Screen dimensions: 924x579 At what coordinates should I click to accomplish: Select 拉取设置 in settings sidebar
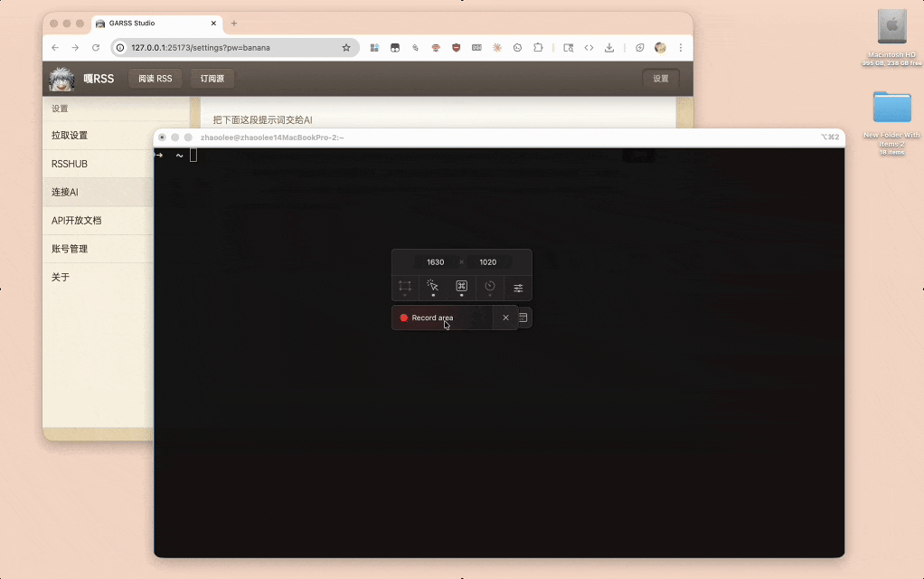[x=98, y=136]
